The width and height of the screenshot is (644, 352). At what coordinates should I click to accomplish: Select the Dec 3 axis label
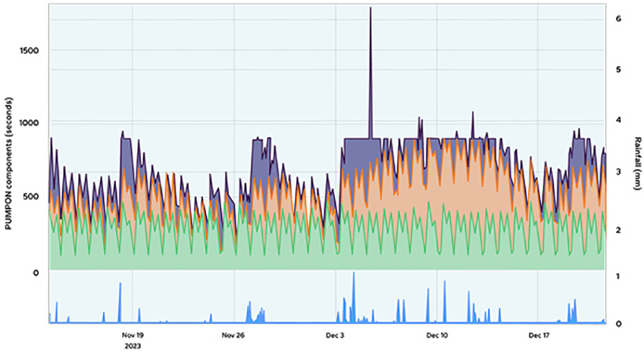[335, 334]
